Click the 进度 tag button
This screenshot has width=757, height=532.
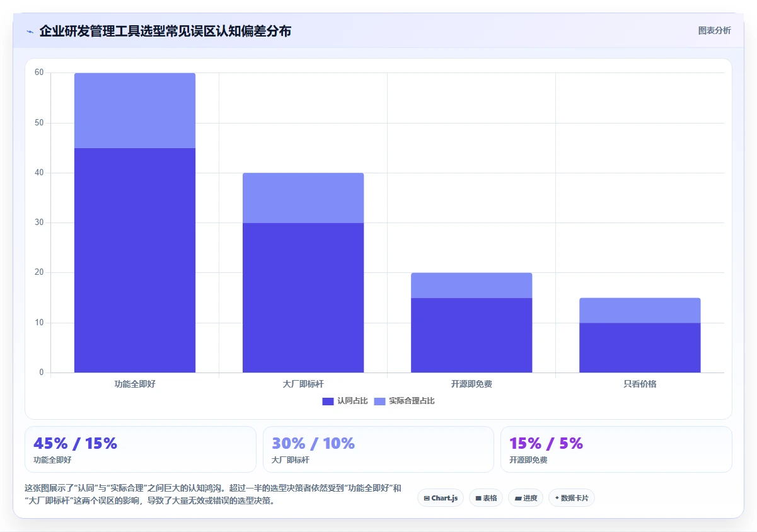point(526,498)
